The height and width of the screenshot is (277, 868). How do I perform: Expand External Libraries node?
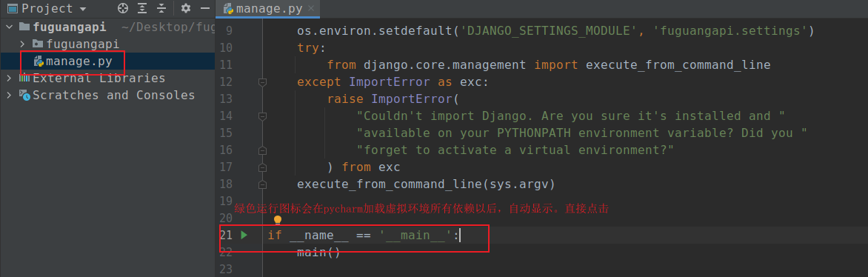point(10,78)
